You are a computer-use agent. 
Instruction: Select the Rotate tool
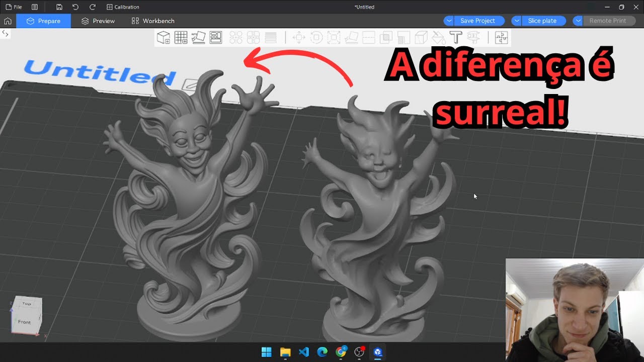[x=316, y=38]
